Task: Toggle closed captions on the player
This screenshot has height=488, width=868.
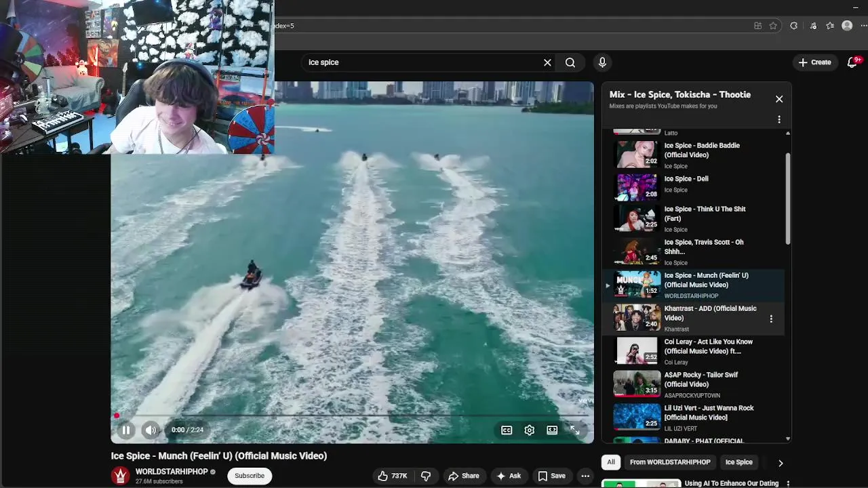Action: (507, 430)
